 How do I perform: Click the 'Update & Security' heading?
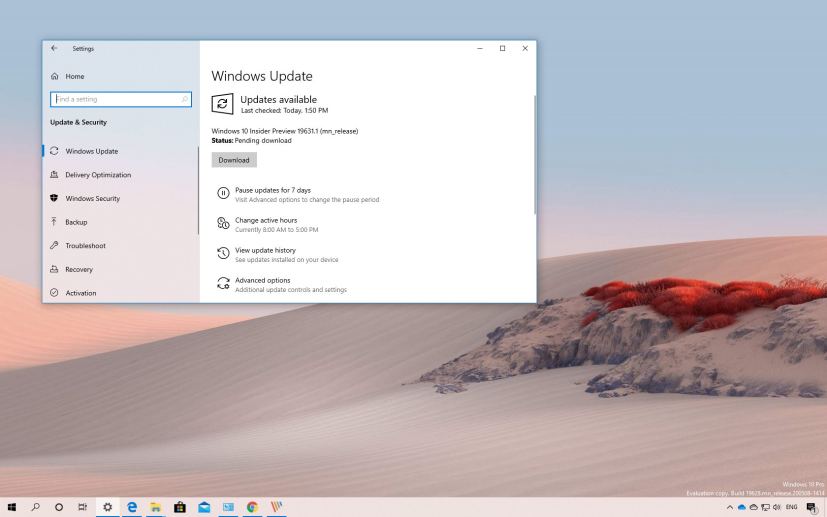[78, 122]
